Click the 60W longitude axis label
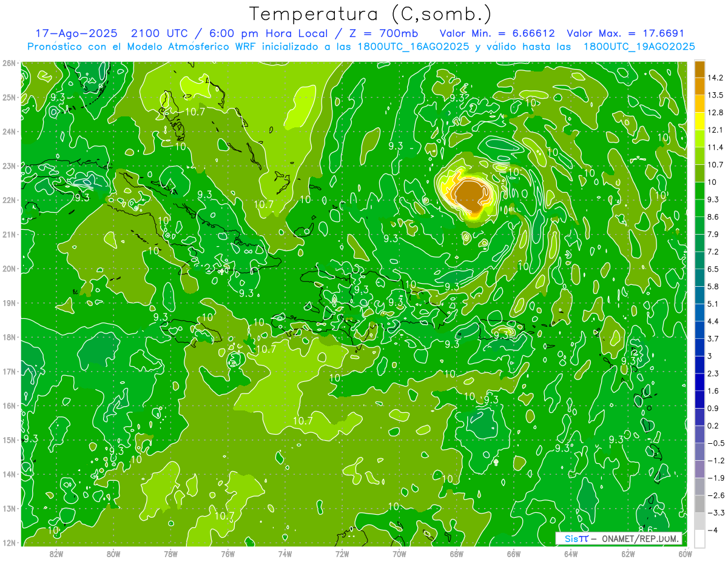Screen dimensions: 728x562 (685, 554)
